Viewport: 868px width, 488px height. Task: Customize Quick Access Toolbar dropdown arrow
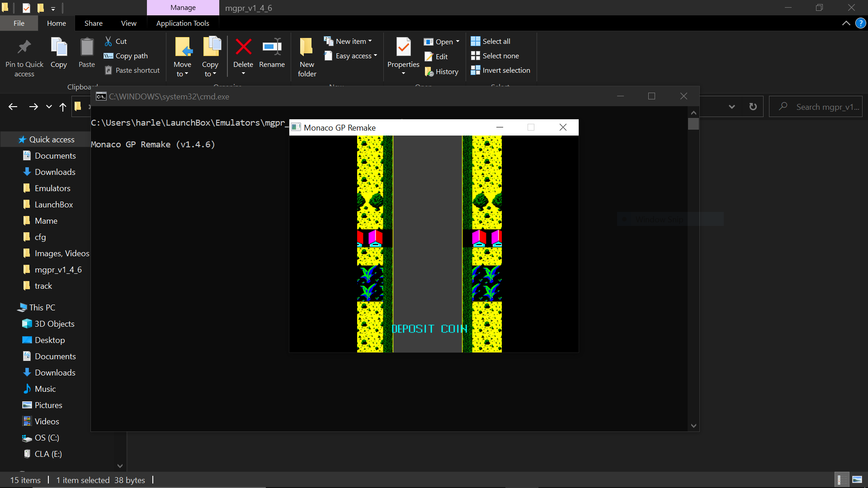tap(53, 9)
